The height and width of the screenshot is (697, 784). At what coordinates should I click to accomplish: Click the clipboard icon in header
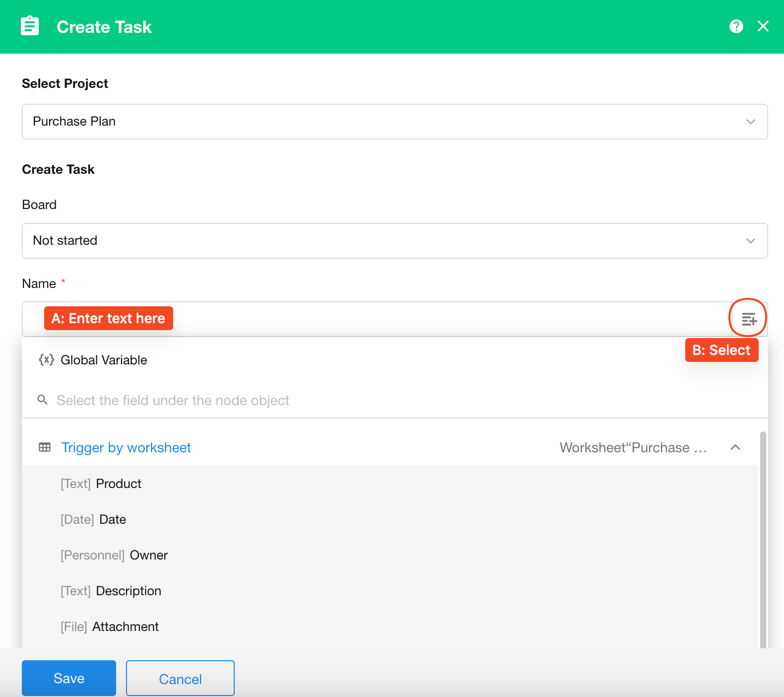pos(30,26)
